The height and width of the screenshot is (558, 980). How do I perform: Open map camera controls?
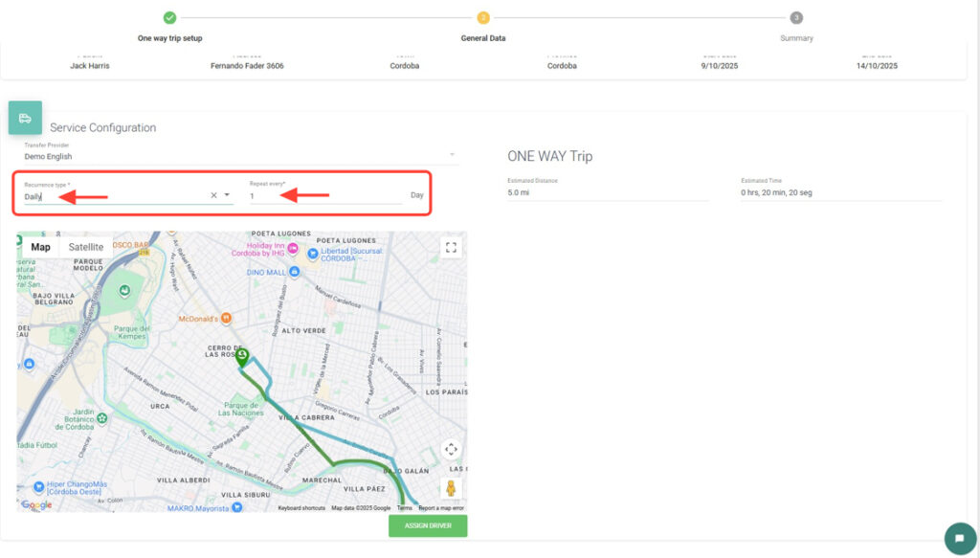point(451,449)
